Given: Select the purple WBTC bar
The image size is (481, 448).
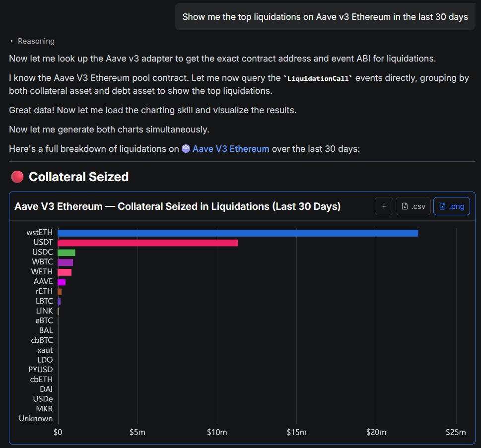Looking at the screenshot, I should (x=66, y=262).
